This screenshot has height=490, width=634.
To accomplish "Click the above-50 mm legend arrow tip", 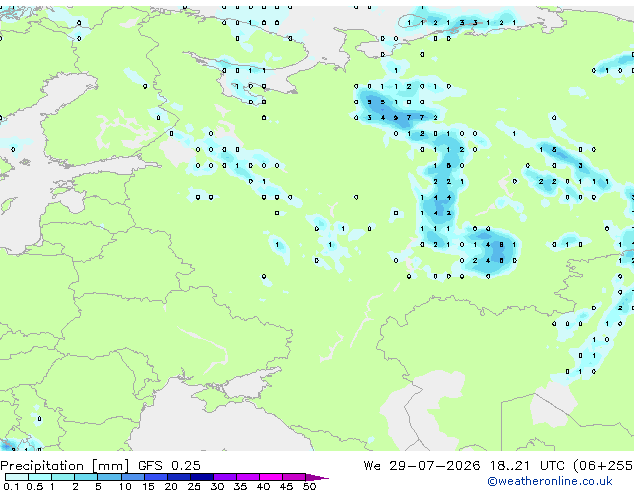I will [x=317, y=477].
